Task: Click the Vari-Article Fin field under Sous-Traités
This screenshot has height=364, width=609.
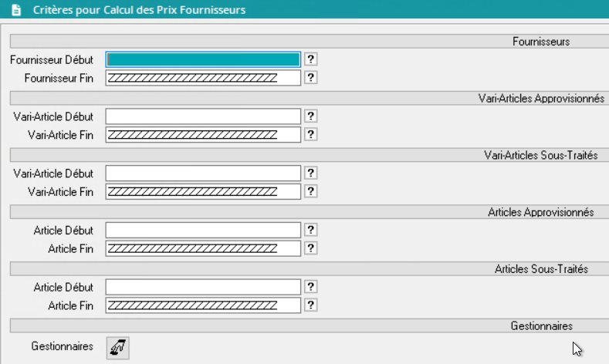Action: [x=203, y=191]
